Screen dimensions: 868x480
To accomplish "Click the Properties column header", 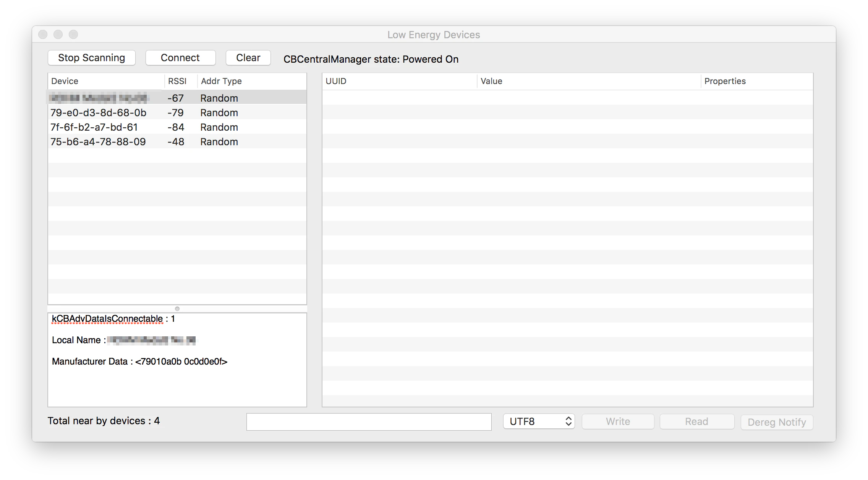I will point(757,81).
